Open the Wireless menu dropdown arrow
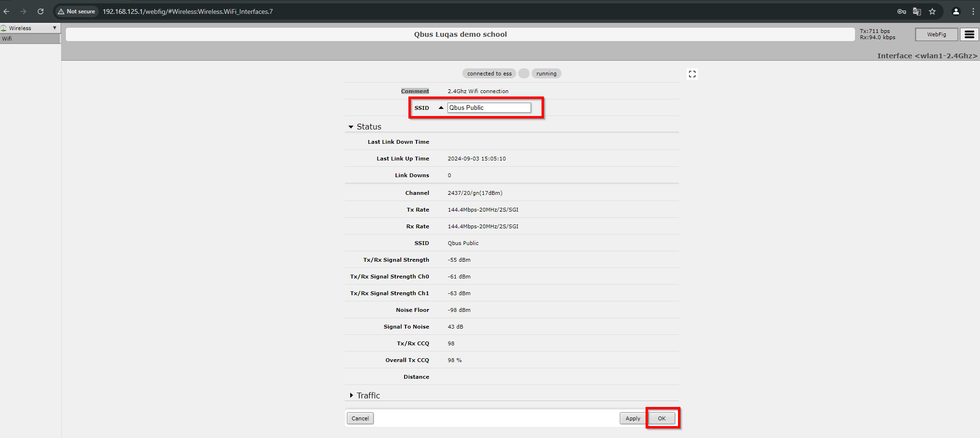 click(54, 28)
